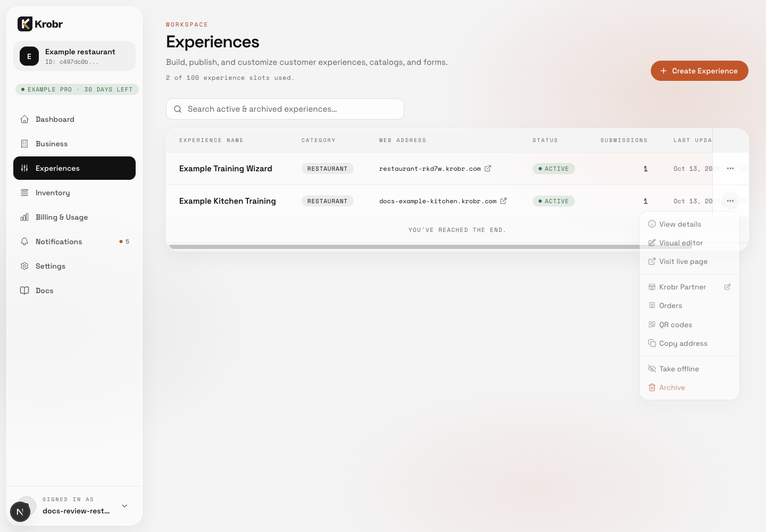Click external link icon next to docs-example-kitchen.krobr.com
Image resolution: width=766 pixels, height=532 pixels.
pyautogui.click(x=503, y=201)
